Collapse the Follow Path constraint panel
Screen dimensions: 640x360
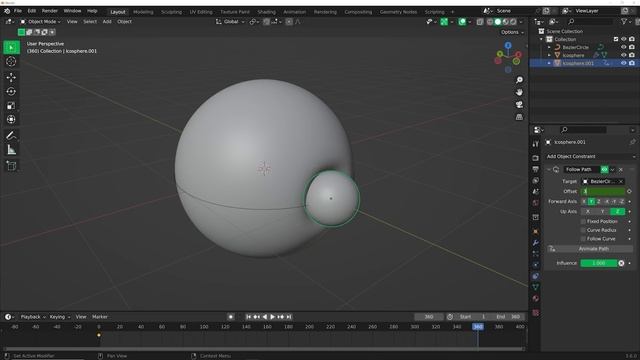tap(549, 169)
